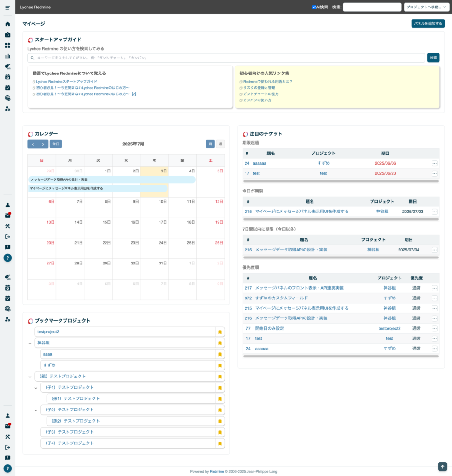Collapse the (子2)テストプロジェクト subtree
Viewport: 452px width, 476px height.
[x=36, y=410]
